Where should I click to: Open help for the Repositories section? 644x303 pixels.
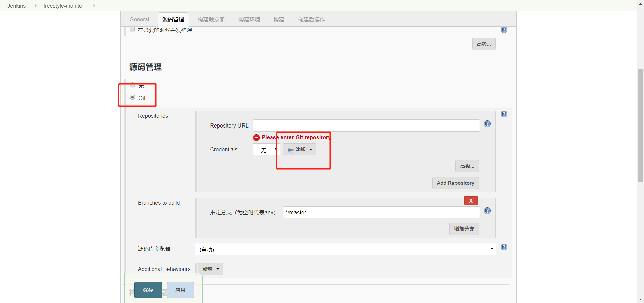pos(504,114)
